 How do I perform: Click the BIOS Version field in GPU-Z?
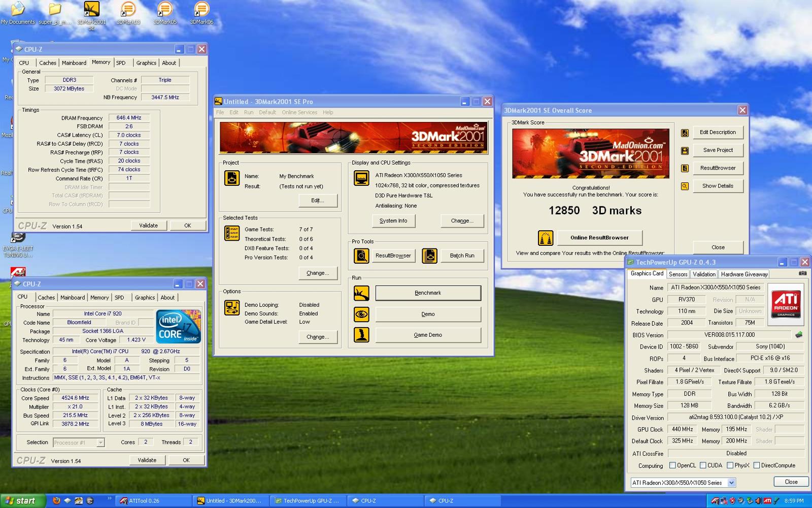pos(729,335)
